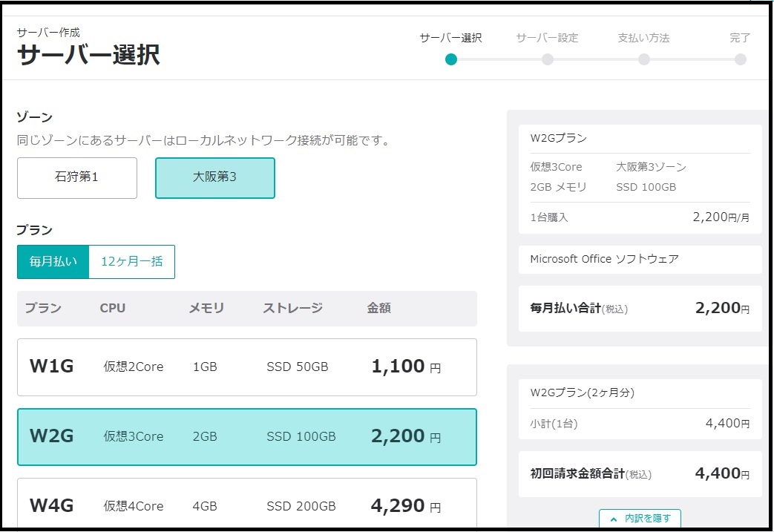Image resolution: width=774 pixels, height=532 pixels.
Task: Click the 1,100 円 price
Action: pyautogui.click(x=406, y=367)
